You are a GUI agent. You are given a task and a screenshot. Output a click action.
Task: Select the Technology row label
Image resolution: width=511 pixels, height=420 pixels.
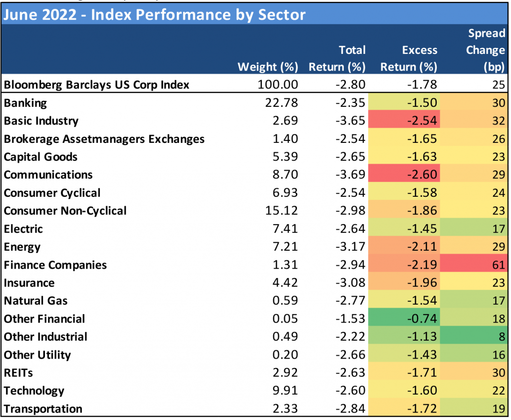coord(34,391)
